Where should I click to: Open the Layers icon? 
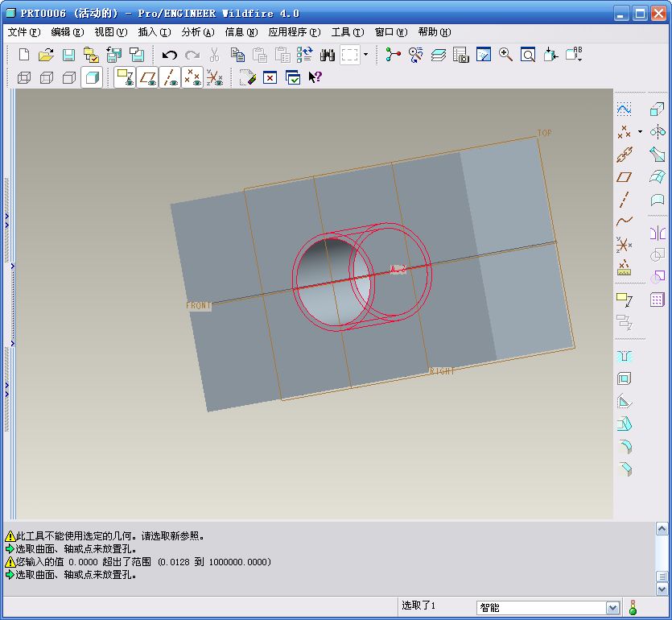click(439, 55)
